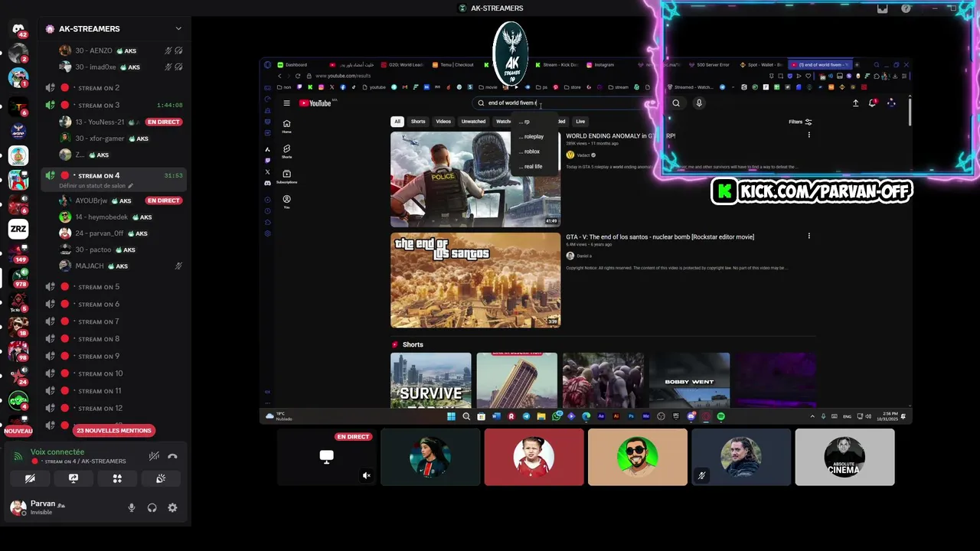Launch an activity from voice panel

point(117,478)
